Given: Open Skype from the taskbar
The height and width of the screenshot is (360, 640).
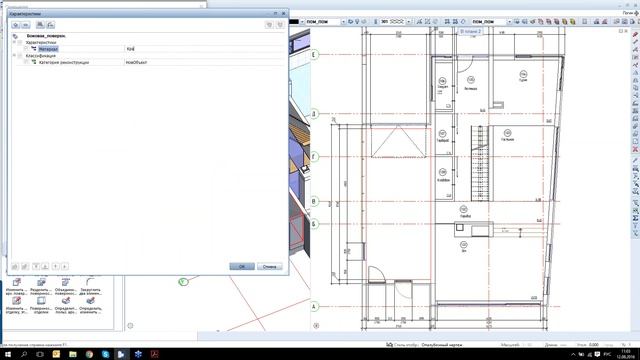Looking at the screenshot, I should tap(105, 354).
